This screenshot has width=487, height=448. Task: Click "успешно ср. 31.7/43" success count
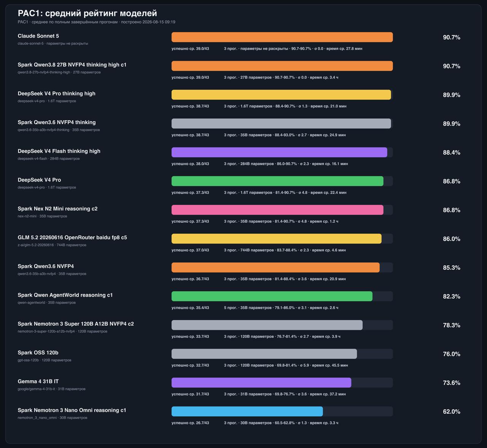click(x=190, y=394)
